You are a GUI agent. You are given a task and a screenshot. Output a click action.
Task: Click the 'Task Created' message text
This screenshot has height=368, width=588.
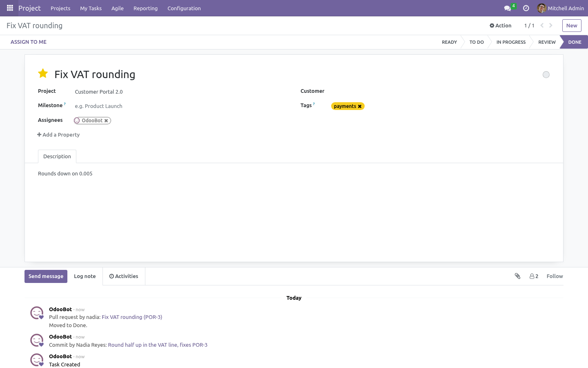(65, 365)
